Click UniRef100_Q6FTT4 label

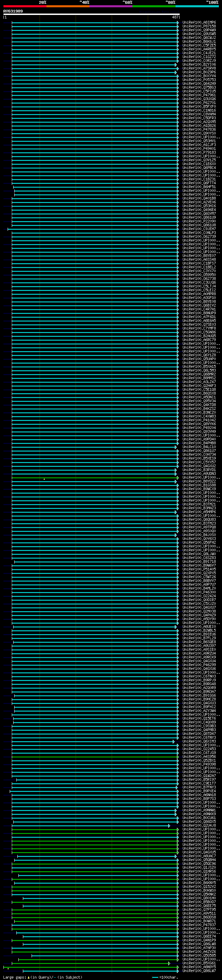pos(199,183)
